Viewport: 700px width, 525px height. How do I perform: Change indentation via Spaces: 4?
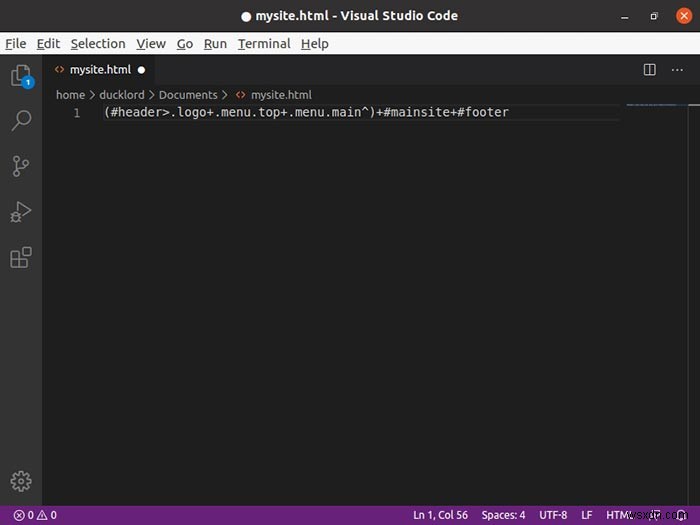click(503, 515)
